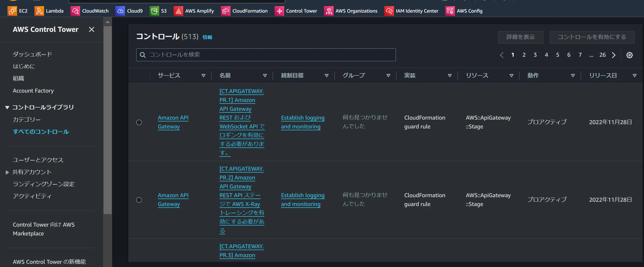The width and height of the screenshot is (644, 267).
Task: Open the S3 bucket shortcut icon
Action: click(x=154, y=11)
